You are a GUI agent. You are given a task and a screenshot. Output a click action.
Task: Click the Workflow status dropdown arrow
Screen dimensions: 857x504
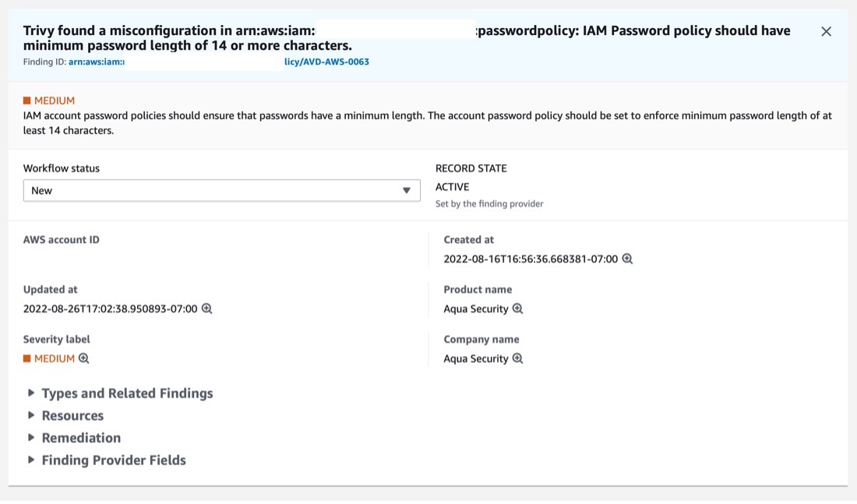(x=406, y=190)
